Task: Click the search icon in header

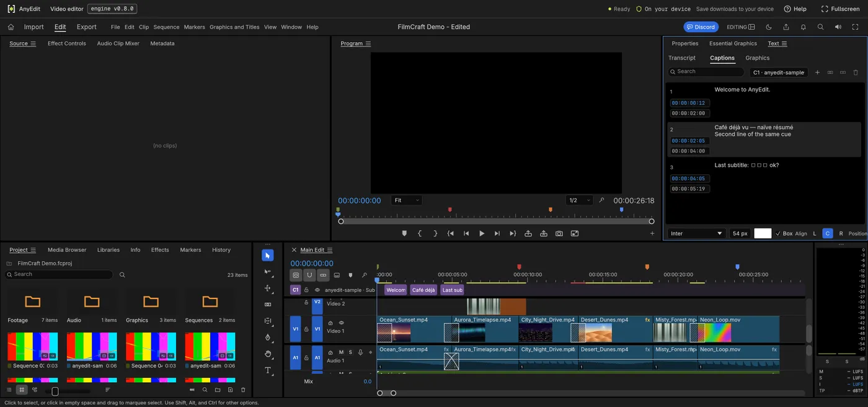Action: 821,27
